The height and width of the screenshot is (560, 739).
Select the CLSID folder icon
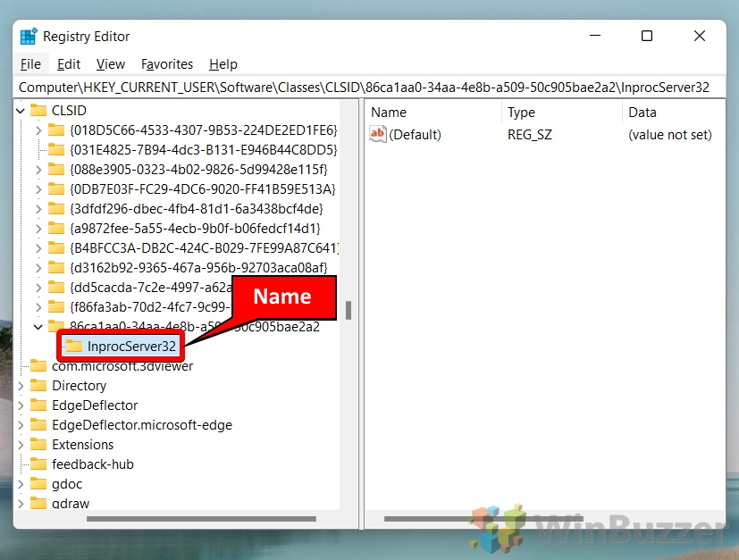tap(38, 110)
